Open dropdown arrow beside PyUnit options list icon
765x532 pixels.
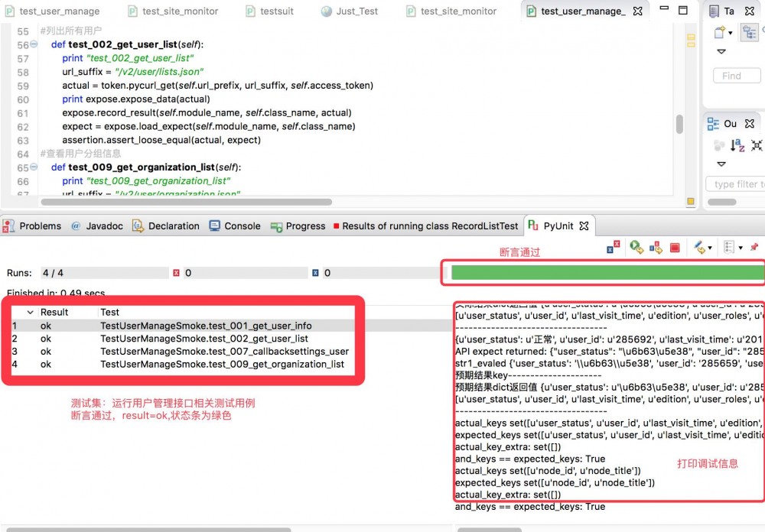coord(741,248)
